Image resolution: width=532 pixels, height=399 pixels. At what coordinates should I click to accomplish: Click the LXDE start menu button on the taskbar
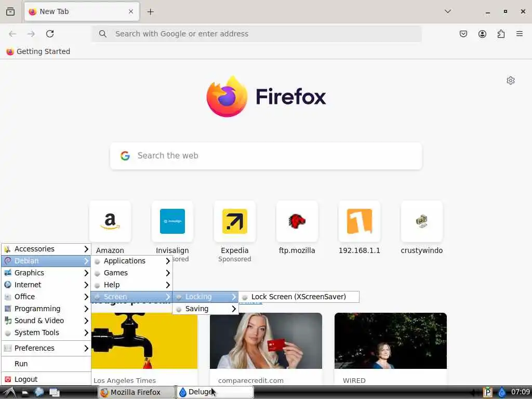coord(9,393)
